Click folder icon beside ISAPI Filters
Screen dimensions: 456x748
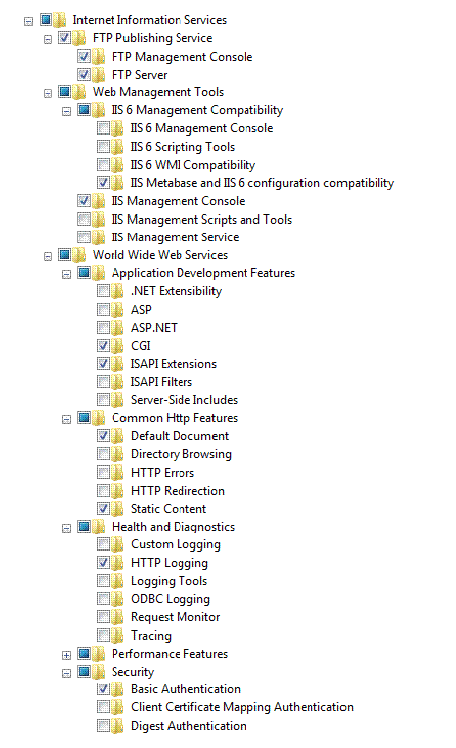117,382
